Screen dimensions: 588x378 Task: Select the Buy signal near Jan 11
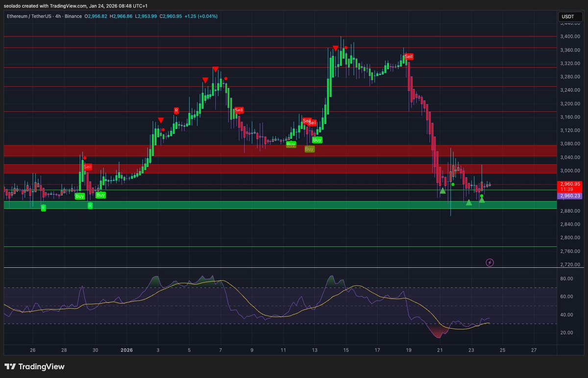[291, 145]
